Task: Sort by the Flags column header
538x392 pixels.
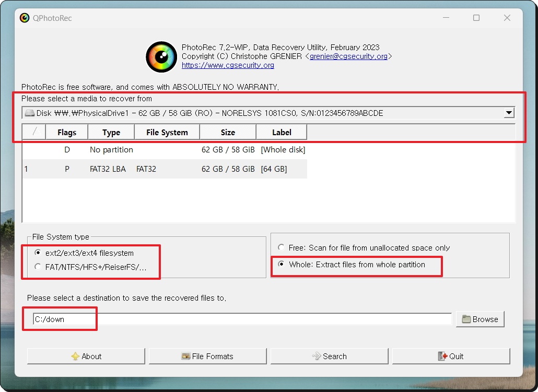Action: pyautogui.click(x=67, y=133)
